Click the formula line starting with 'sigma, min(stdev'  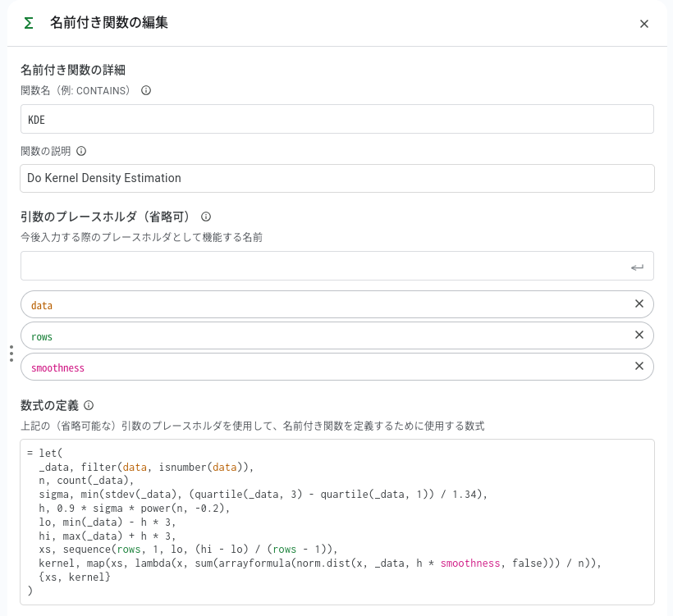click(263, 494)
